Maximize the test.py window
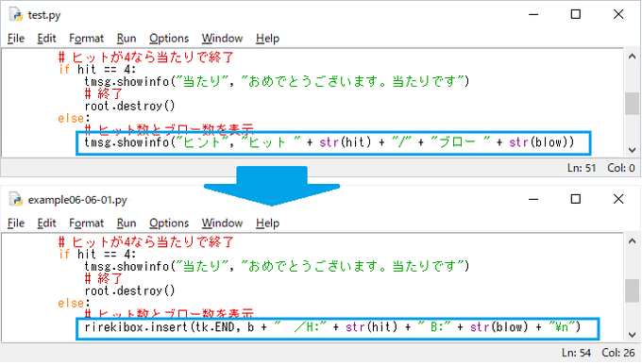The width and height of the screenshot is (642, 364). 576,14
